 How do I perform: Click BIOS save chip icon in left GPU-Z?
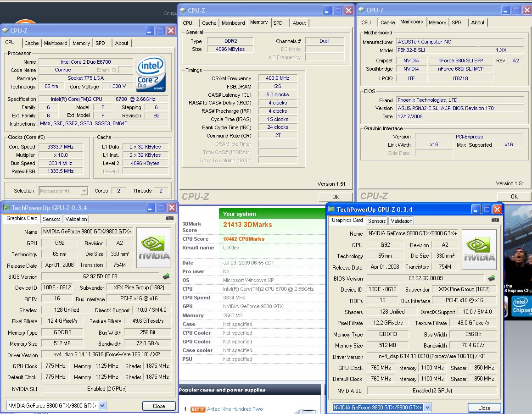(x=166, y=276)
